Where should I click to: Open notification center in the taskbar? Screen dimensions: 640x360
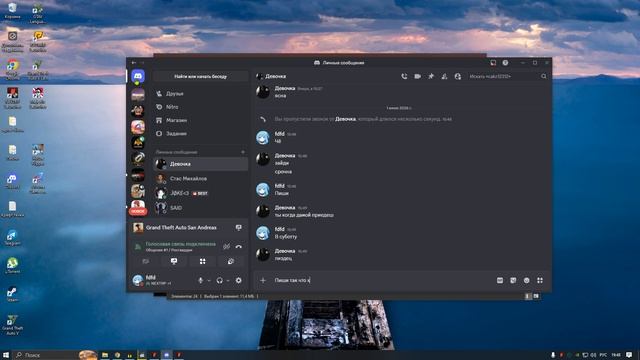pyautogui.click(x=629, y=355)
